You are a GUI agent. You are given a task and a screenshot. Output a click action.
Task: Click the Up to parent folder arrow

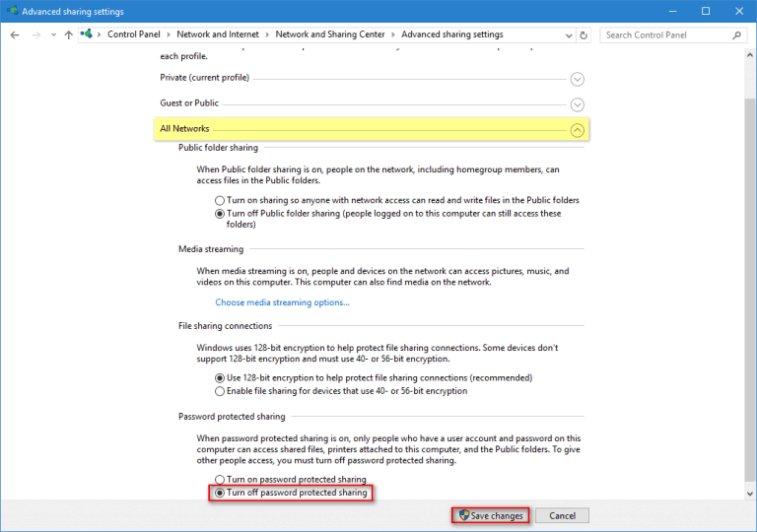pos(68,34)
